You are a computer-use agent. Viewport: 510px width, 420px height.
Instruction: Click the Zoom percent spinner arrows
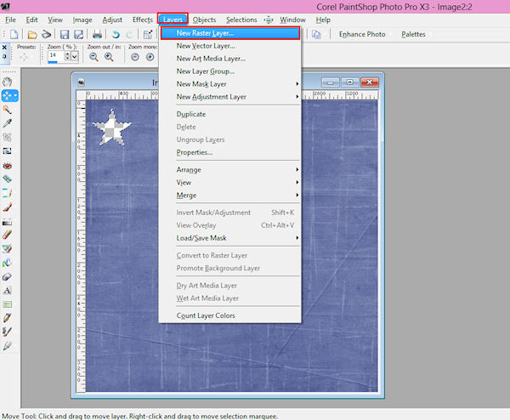[x=67, y=57]
